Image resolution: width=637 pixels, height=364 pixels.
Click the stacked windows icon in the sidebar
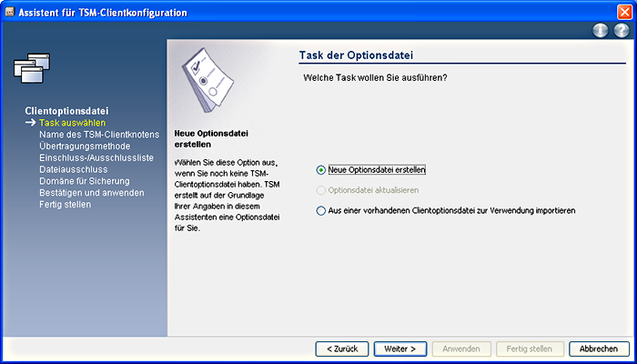[30, 67]
